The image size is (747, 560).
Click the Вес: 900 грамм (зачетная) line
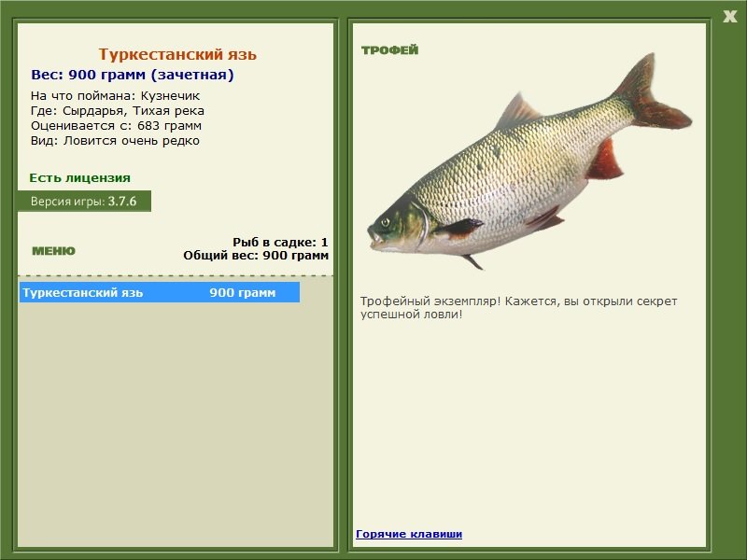click(133, 75)
